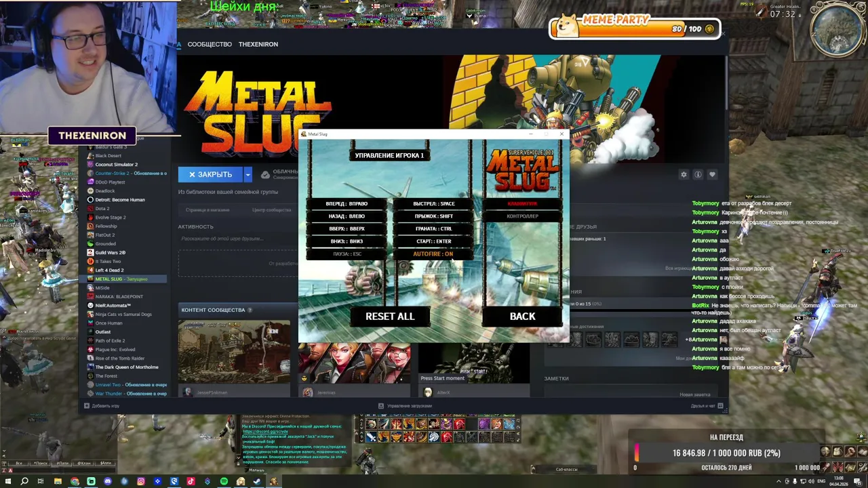Screen dimensions: 868x488
Task: Toggle AUTOFIRE ON setting
Action: tap(433, 254)
